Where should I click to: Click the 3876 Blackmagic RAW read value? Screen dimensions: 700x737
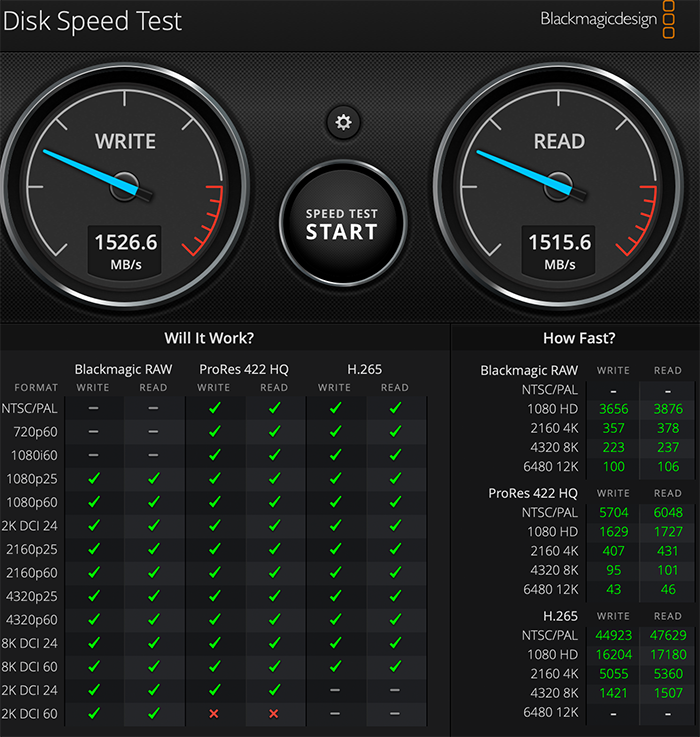(668, 409)
